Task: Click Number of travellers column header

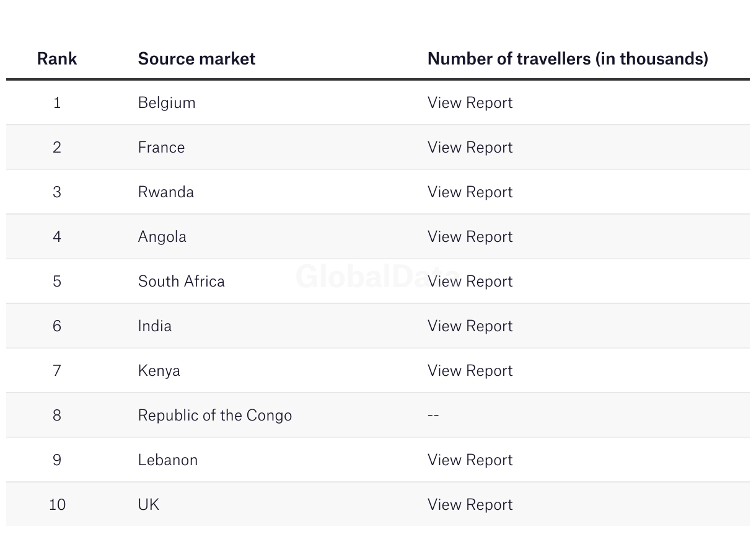Action: click(567, 59)
